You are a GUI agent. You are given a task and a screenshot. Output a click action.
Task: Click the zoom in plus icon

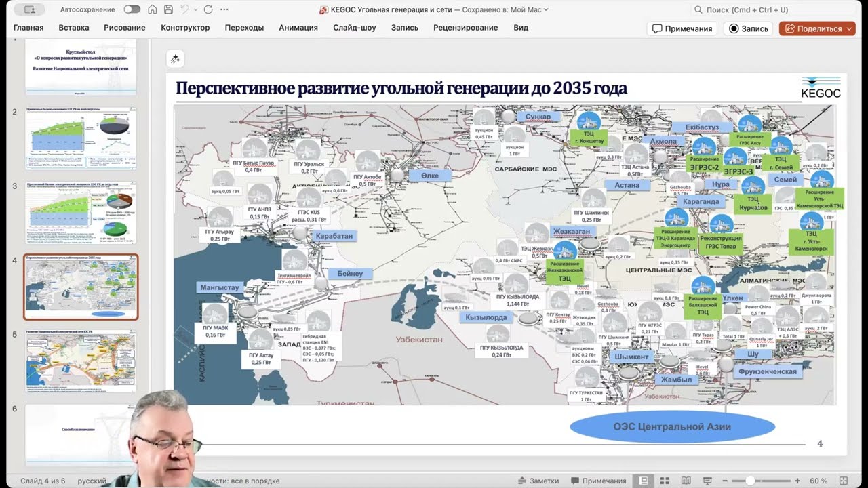[x=797, y=481]
